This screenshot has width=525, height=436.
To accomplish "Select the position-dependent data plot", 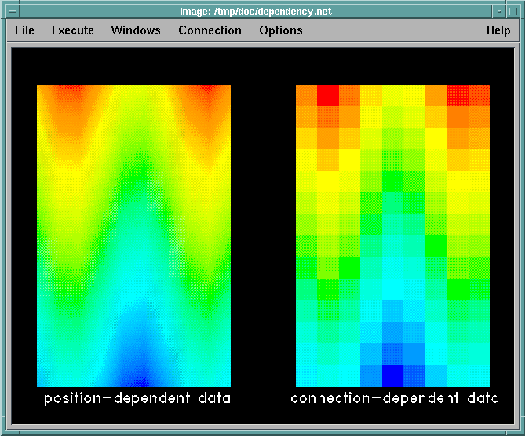I will (134, 236).
